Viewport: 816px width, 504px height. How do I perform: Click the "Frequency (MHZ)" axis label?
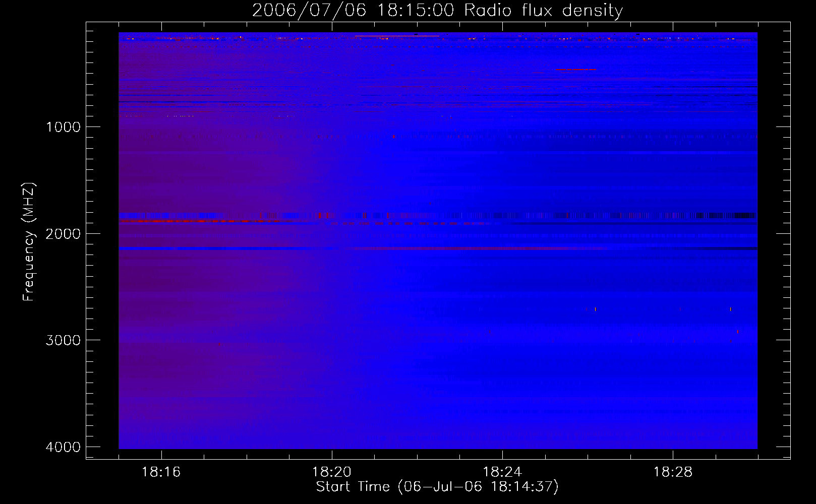[x=29, y=242]
